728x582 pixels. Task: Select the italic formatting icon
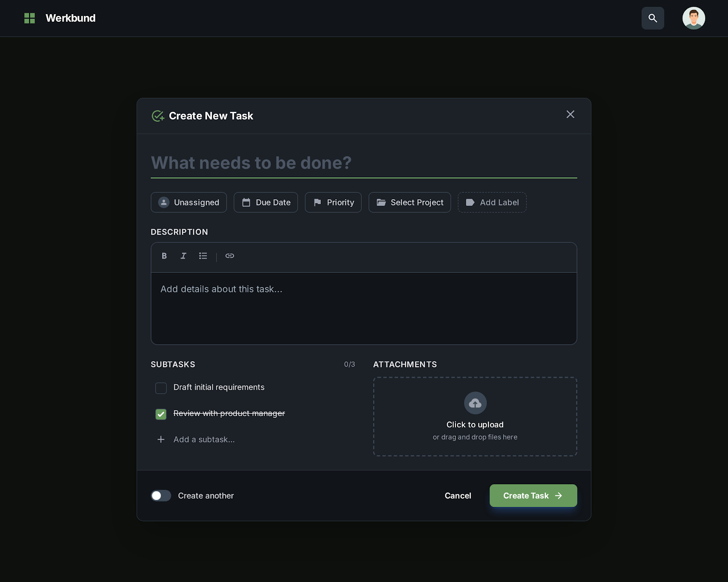click(183, 256)
